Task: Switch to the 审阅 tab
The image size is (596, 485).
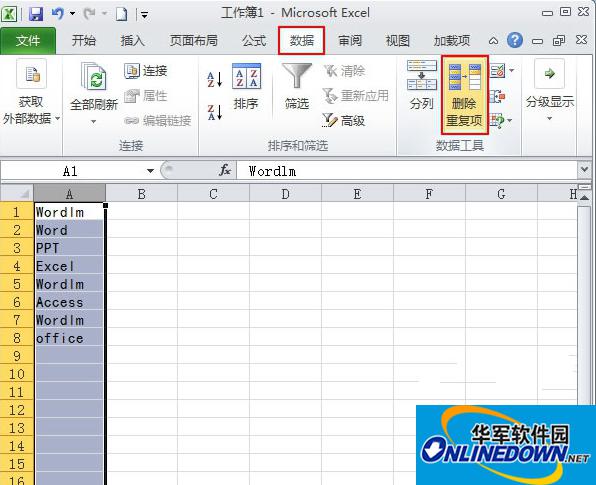Action: [350, 40]
